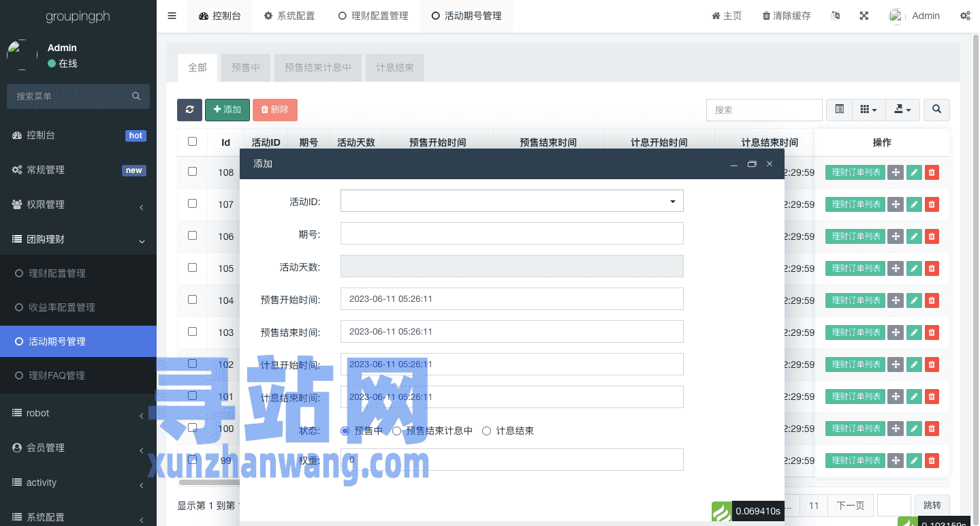Delete row 103 with trash icon
The height and width of the screenshot is (526, 980).
coord(932,332)
